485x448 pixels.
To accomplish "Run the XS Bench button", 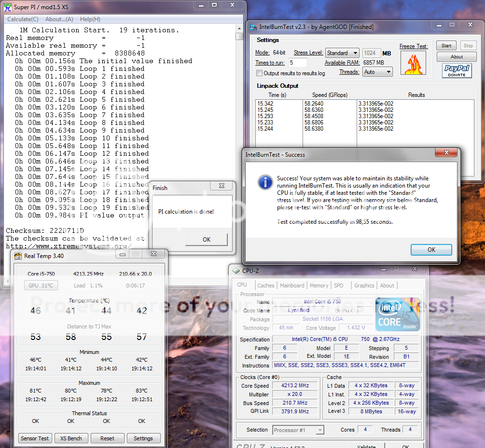I will [71, 438].
